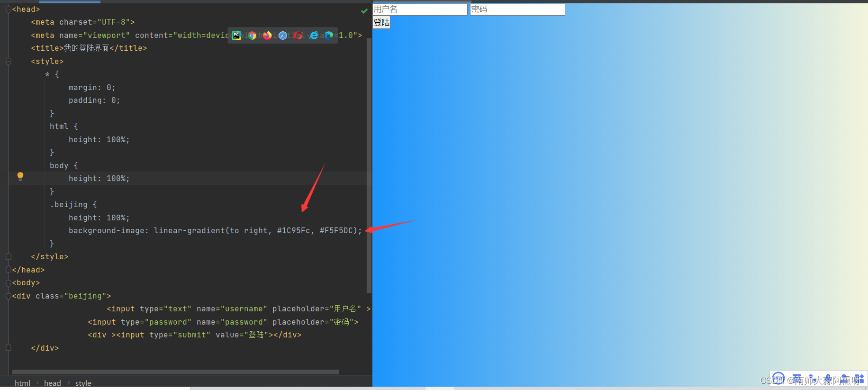Image resolution: width=868 pixels, height=390 pixels.
Task: Select the style breadcrumb
Action: pyautogui.click(x=83, y=383)
